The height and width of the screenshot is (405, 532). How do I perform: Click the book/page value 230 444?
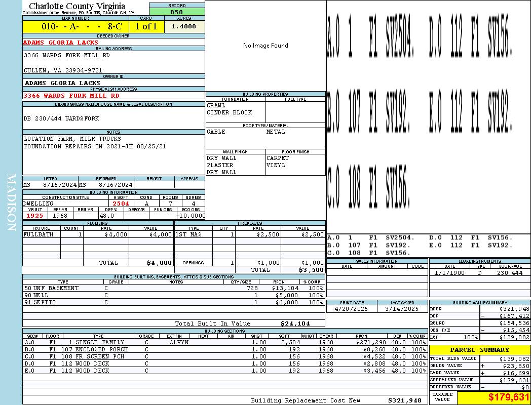coord(510,272)
